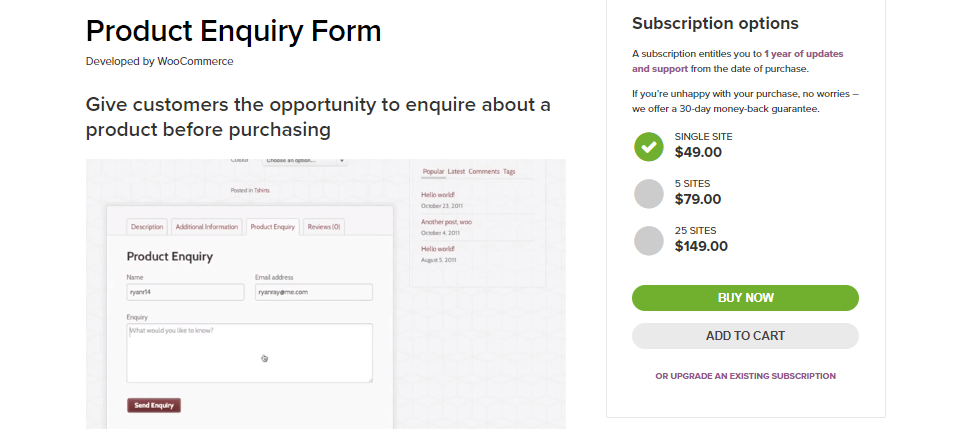
Task: Click the Enquiry text area
Action: pyautogui.click(x=250, y=353)
